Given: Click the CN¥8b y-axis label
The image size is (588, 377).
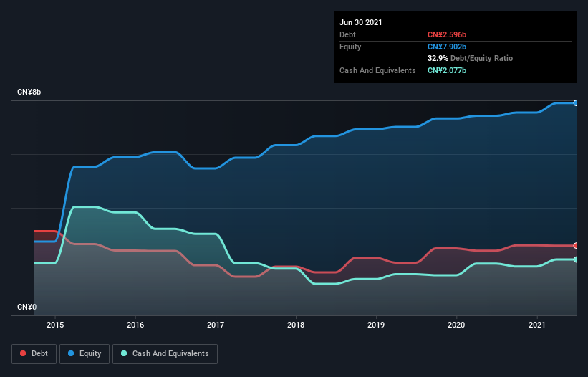Looking at the screenshot, I should coord(29,92).
